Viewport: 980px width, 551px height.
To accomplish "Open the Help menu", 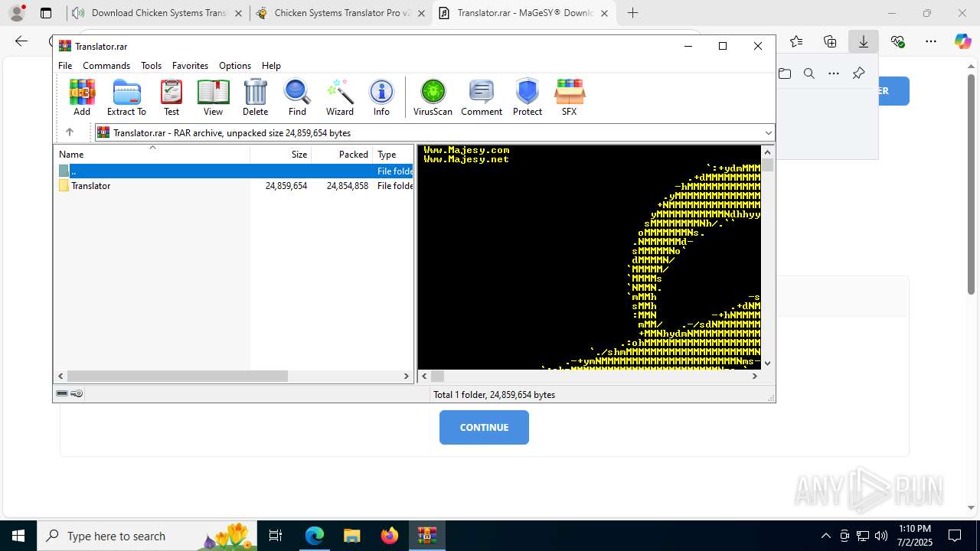I will (271, 66).
